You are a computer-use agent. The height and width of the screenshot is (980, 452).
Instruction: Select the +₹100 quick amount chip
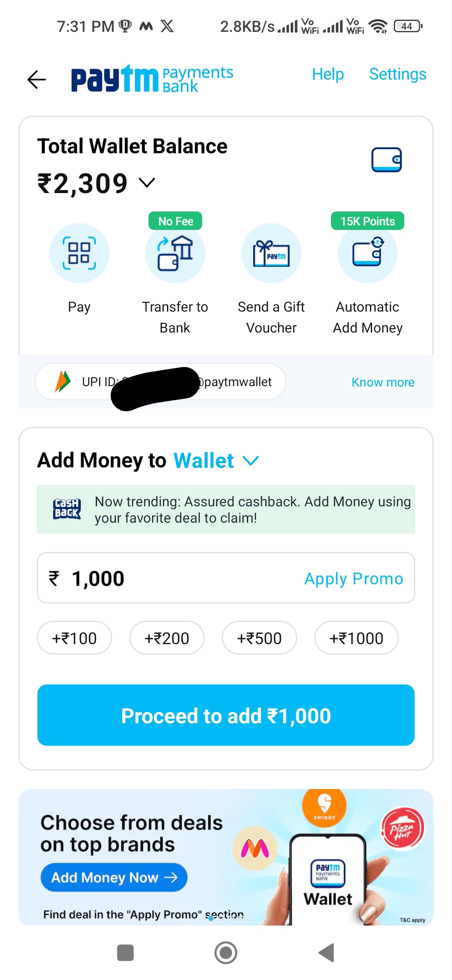coord(74,638)
